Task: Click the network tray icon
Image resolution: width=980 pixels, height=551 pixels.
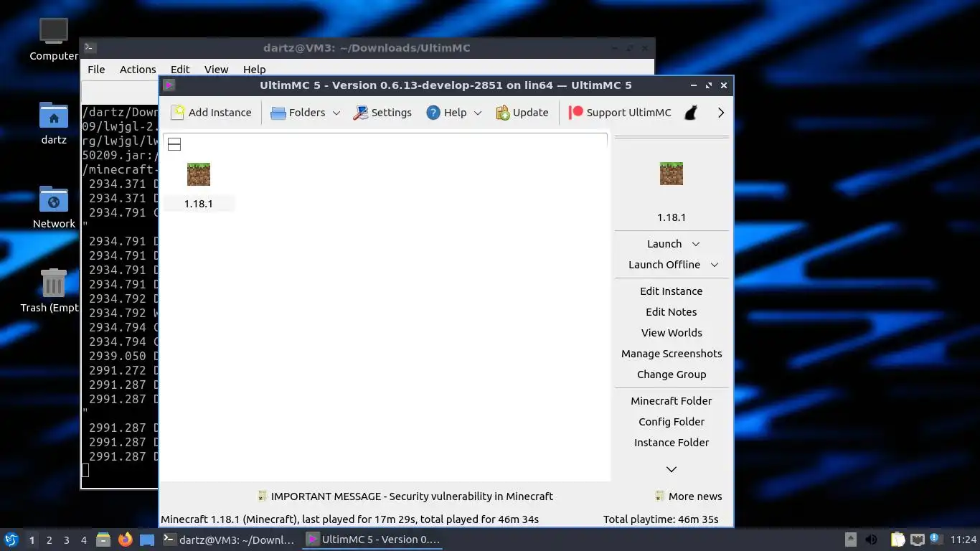Action: point(918,540)
